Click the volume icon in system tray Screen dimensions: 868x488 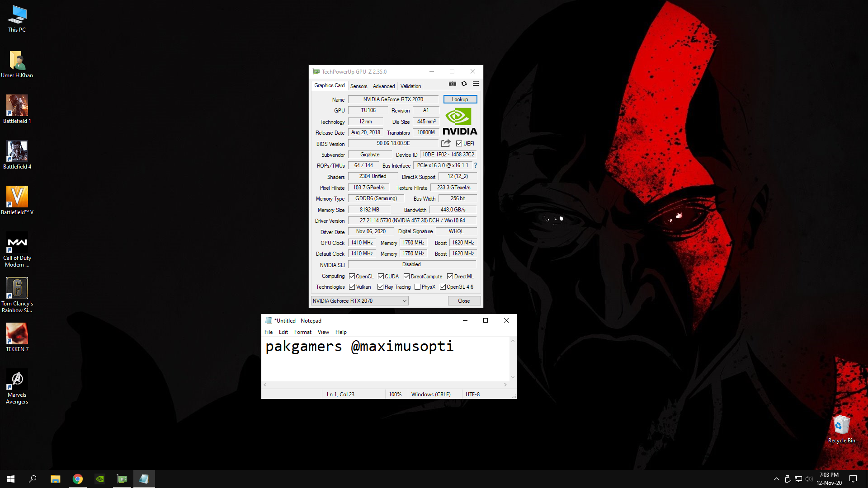pos(809,479)
